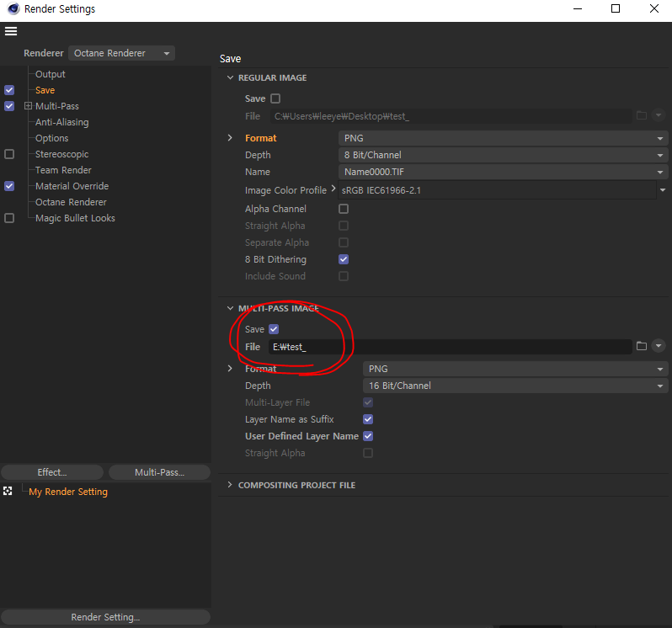The height and width of the screenshot is (628, 672).
Task: Click the Render Setting... button
Action: 105,617
